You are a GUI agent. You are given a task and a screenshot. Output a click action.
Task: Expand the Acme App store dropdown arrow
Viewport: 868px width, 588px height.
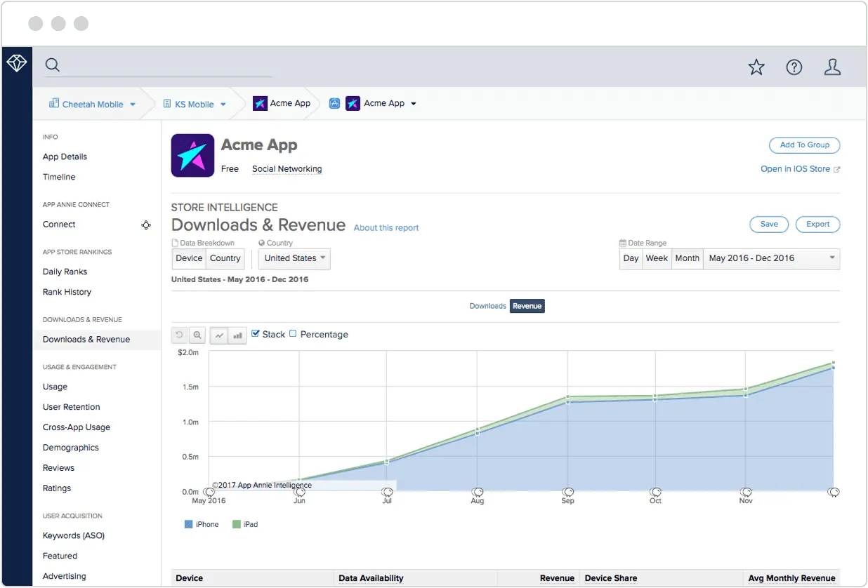[414, 104]
